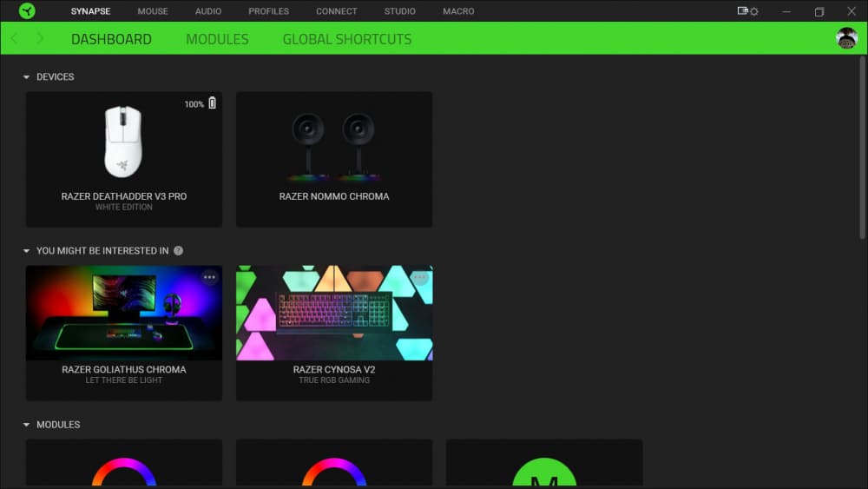
Task: Click the White Edition subtitle
Action: click(124, 207)
